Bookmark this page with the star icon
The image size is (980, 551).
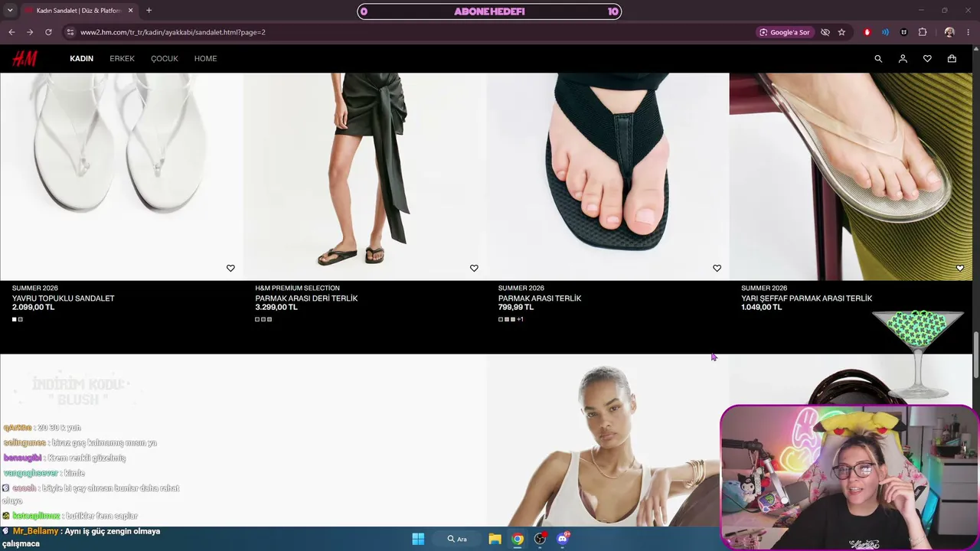(841, 32)
